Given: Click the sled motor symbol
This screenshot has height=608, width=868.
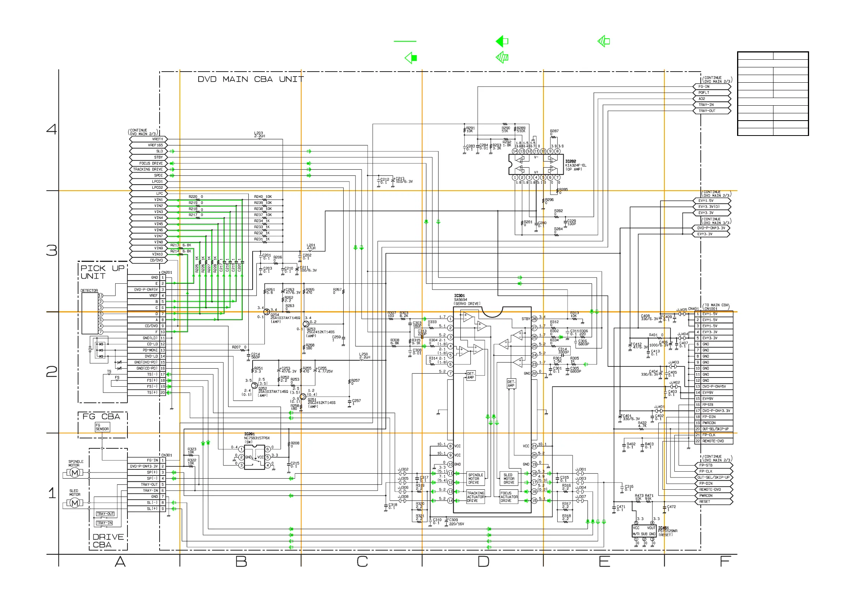Looking at the screenshot, I should point(75,503).
